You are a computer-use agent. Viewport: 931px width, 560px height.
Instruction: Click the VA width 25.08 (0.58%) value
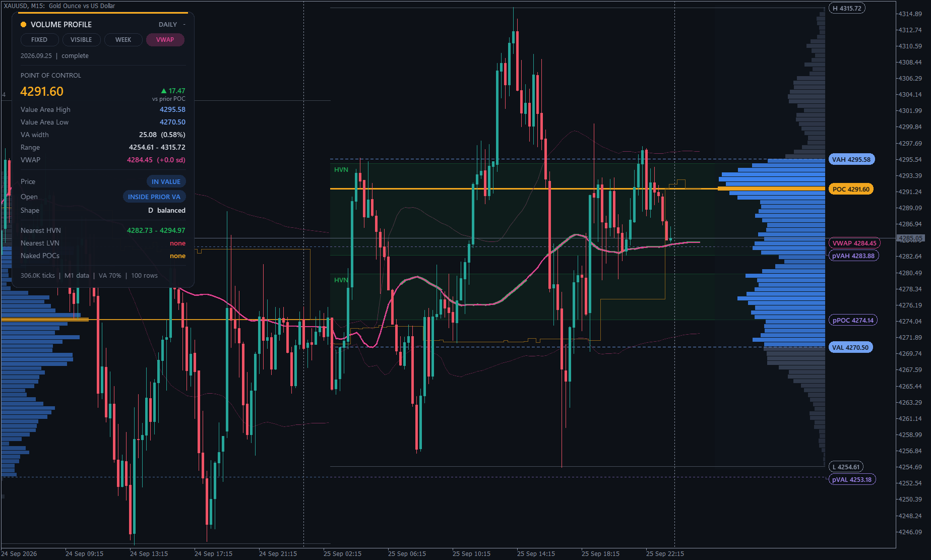(162, 135)
